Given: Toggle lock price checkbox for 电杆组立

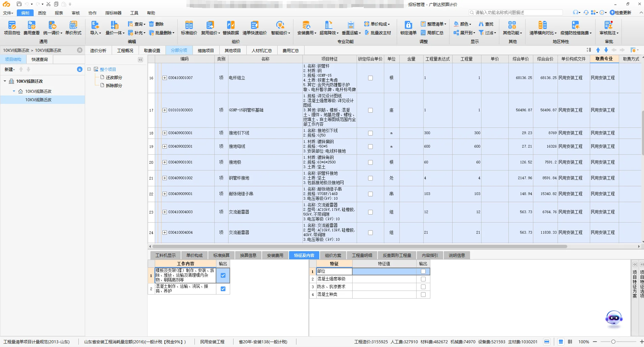Looking at the screenshot, I should click(370, 78).
